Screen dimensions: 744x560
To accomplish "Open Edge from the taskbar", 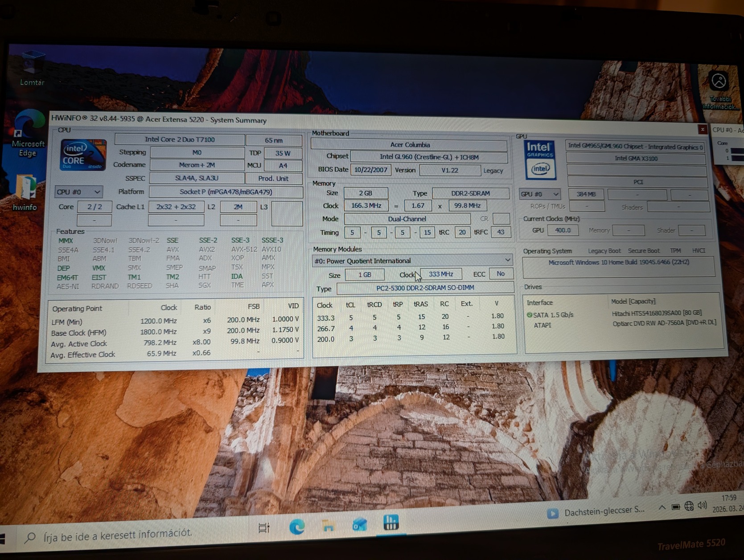I will click(x=297, y=527).
